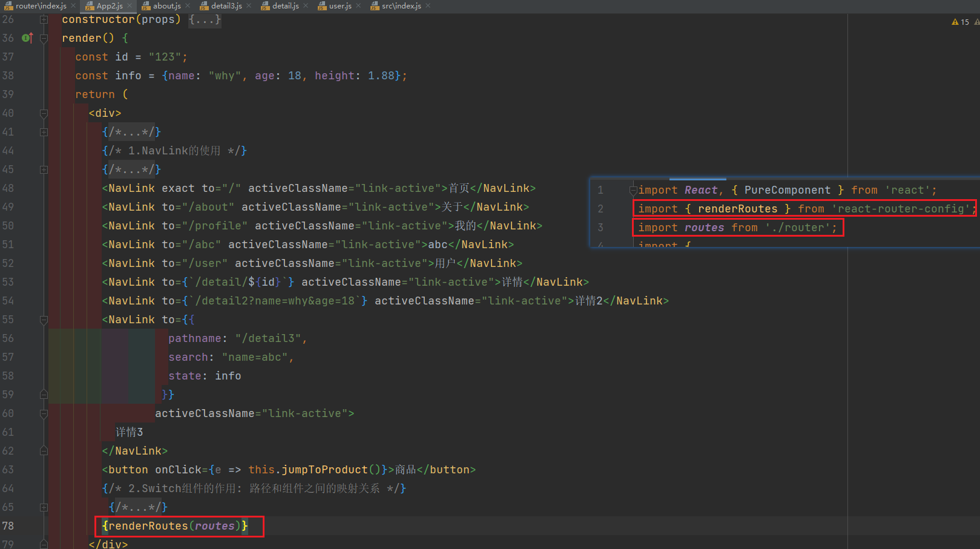Close the about.js tab

pyautogui.click(x=187, y=6)
